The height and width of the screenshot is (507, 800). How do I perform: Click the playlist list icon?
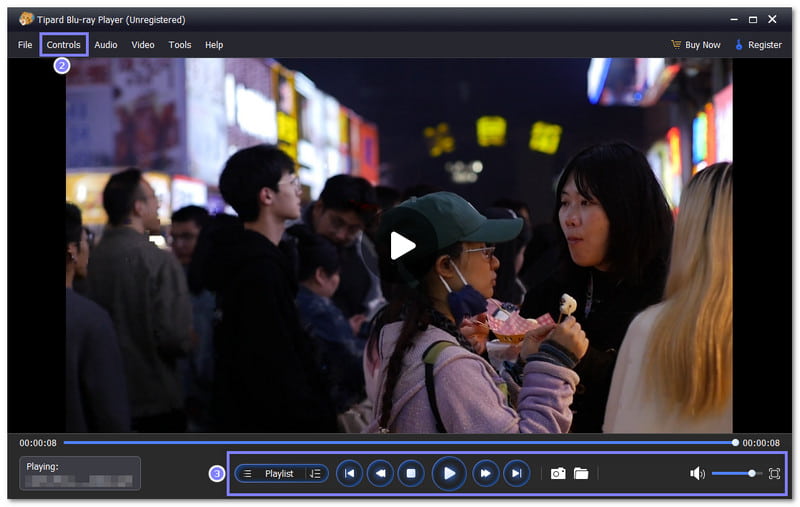click(247, 474)
